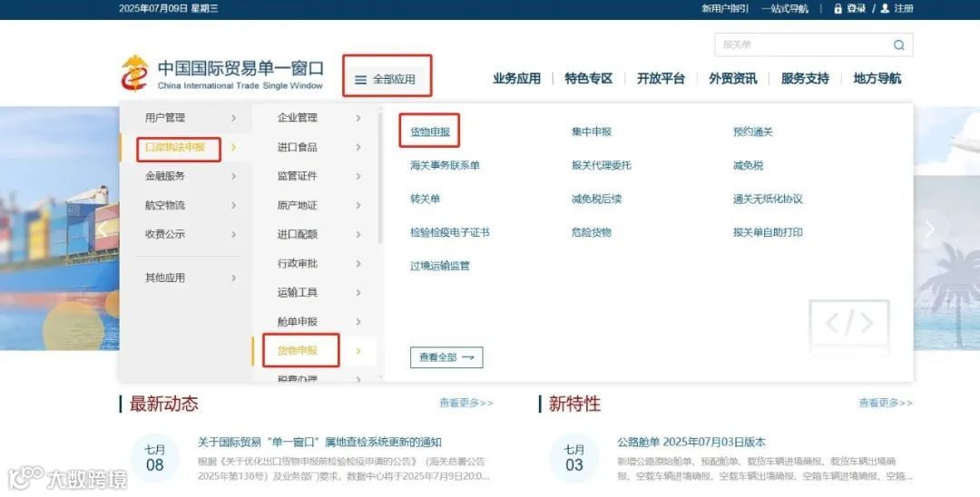Open 属地查检系统更新的通知 news item
Image resolution: width=980 pixels, height=497 pixels.
(x=320, y=442)
